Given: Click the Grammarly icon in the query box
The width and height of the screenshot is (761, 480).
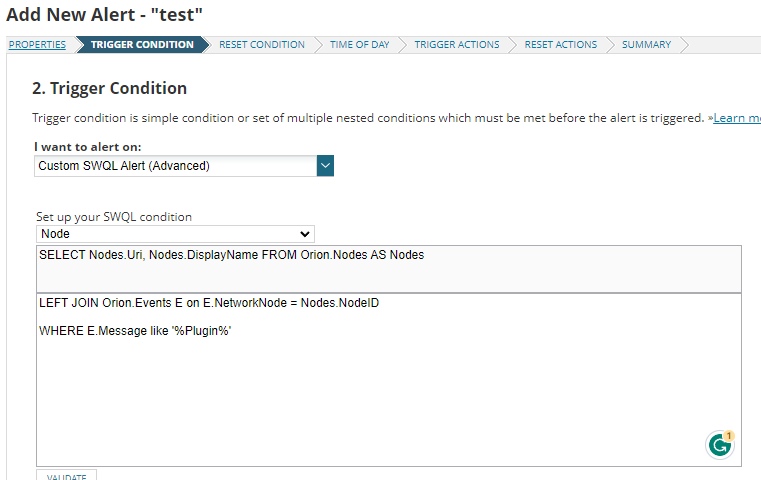Looking at the screenshot, I should (718, 445).
